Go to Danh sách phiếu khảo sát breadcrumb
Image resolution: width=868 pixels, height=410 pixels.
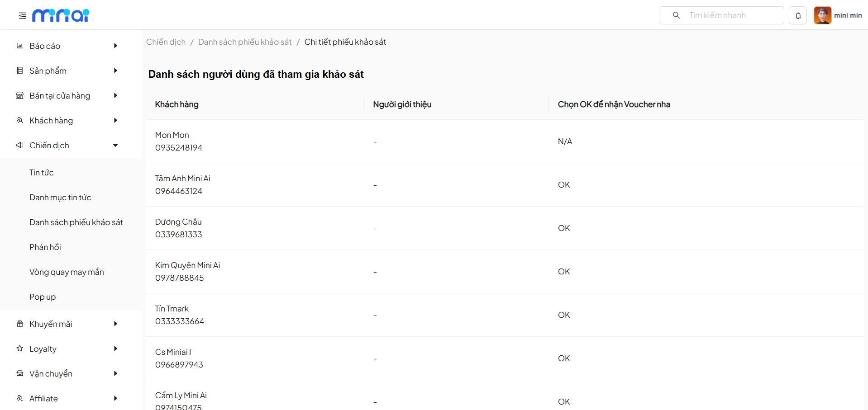(x=245, y=42)
